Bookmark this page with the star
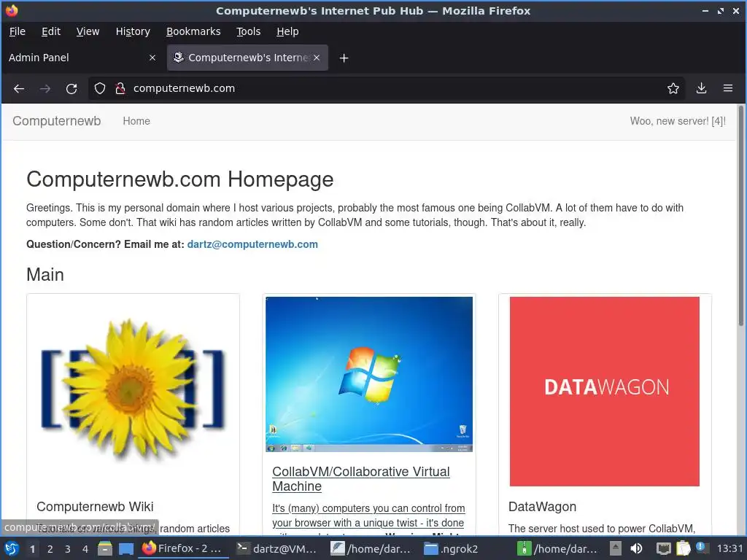747x560 pixels. click(673, 88)
